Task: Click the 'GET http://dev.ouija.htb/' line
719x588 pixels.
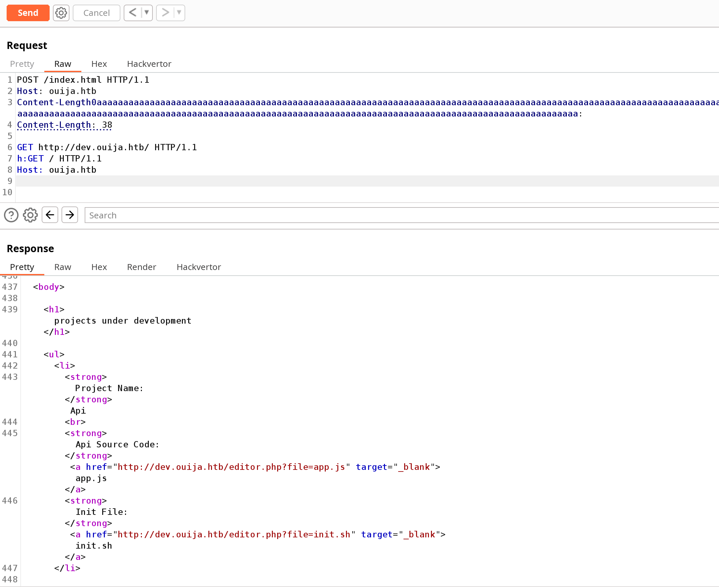Action: (x=106, y=147)
